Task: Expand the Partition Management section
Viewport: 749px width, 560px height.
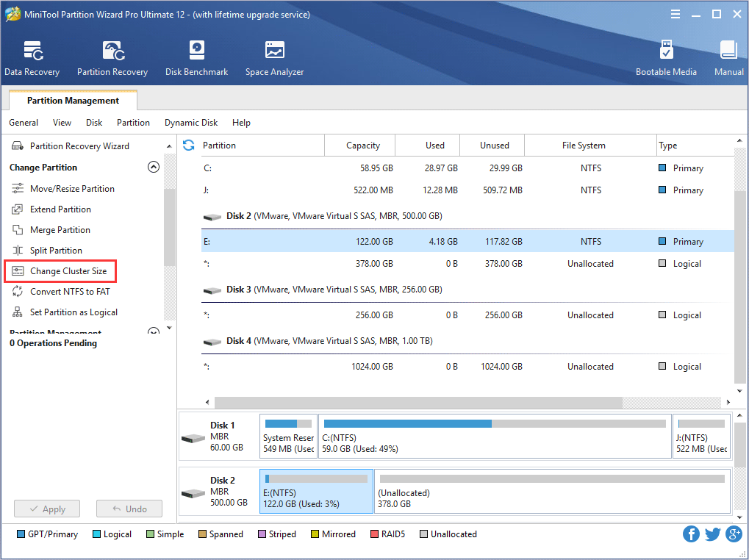Action: 153,331
